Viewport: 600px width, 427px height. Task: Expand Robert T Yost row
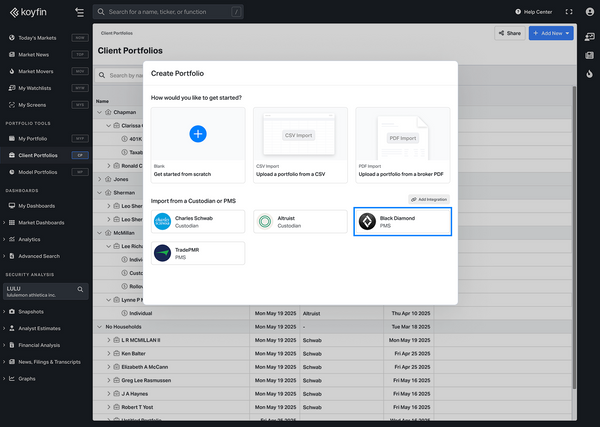pos(109,407)
